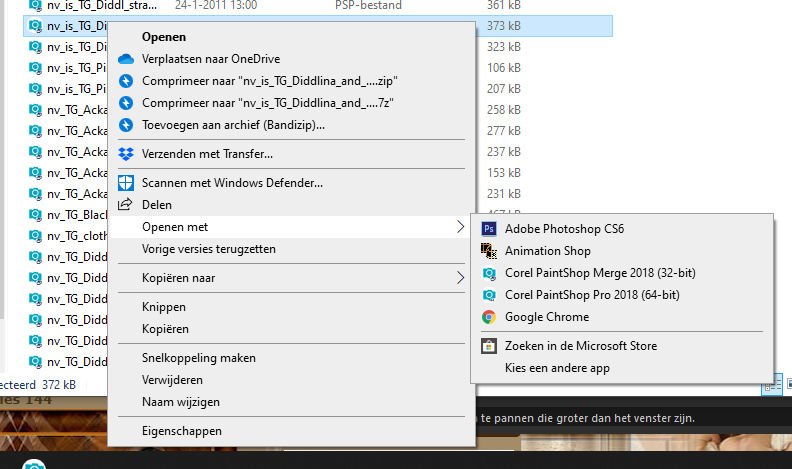Select Scannen met Windows Defender
The height and width of the screenshot is (469, 792).
[232, 183]
